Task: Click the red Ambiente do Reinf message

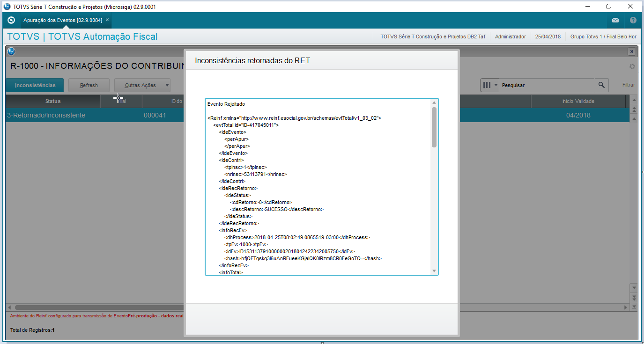Action: [97, 316]
